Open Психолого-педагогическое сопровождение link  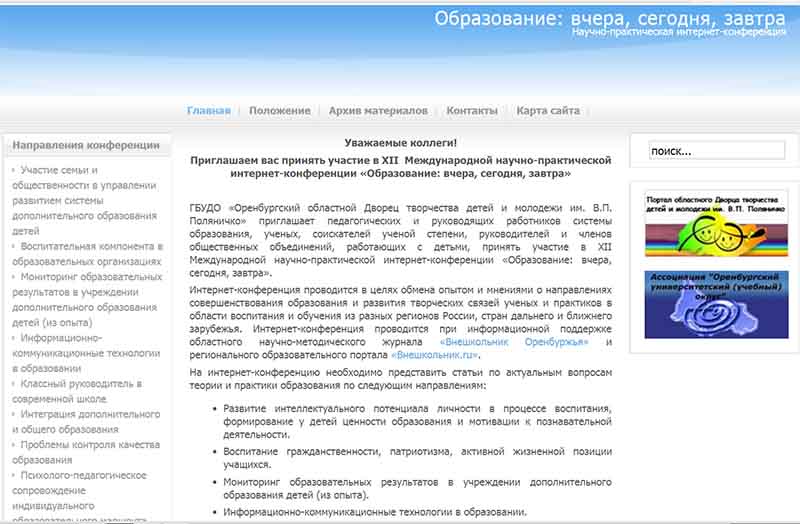tap(80, 497)
